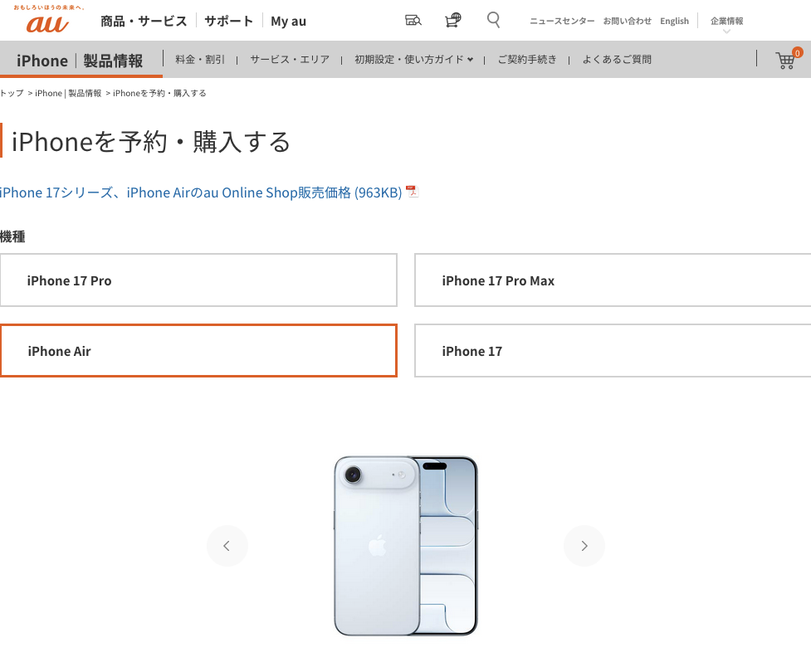This screenshot has height=672, width=811.
Task: Open 商品・サービス menu
Action: pos(144,22)
